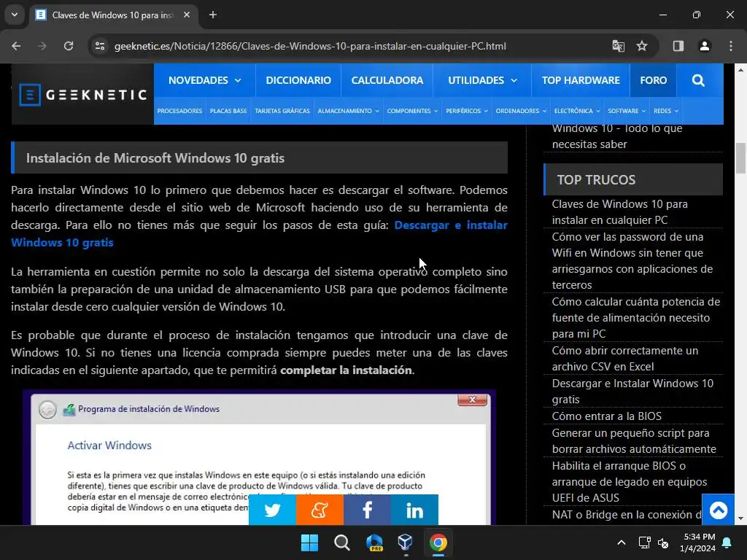Click the Activar Windows installer screenshot
Viewport: 747px width, 560px height.
point(260,458)
